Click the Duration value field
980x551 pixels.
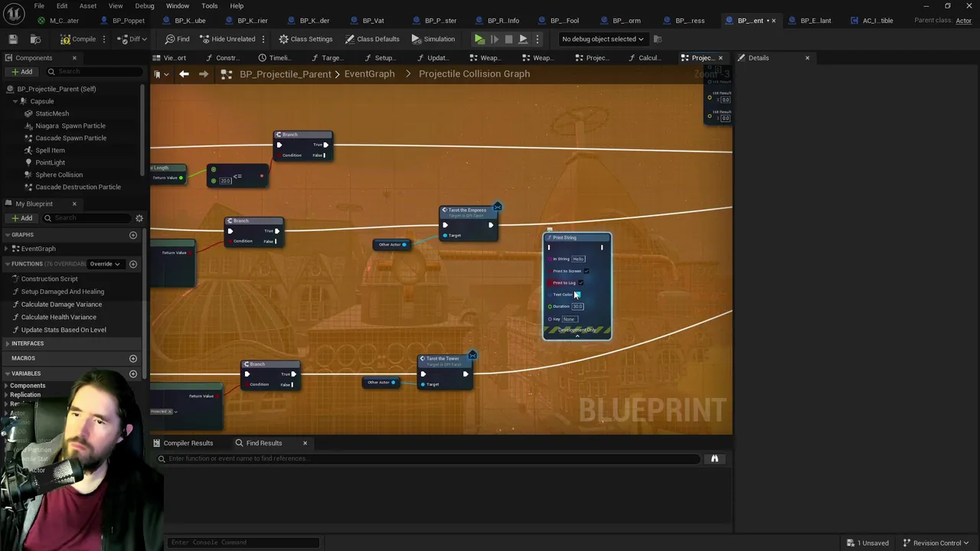click(577, 307)
